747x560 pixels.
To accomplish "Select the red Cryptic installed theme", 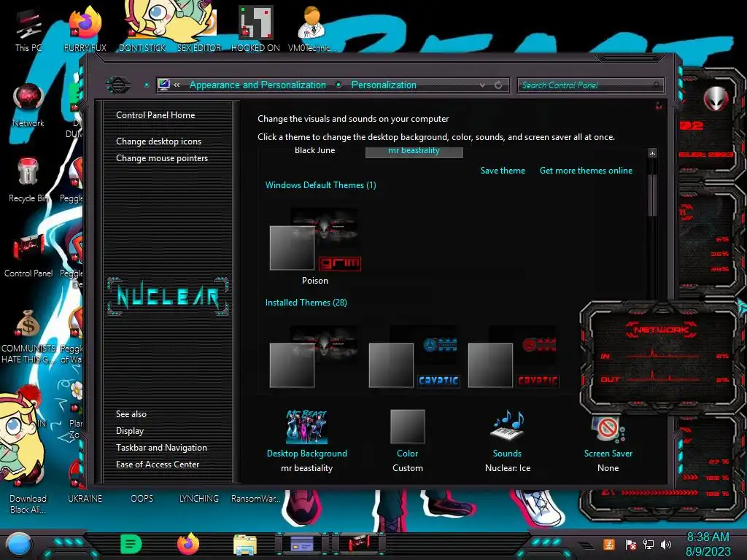I will coord(514,357).
